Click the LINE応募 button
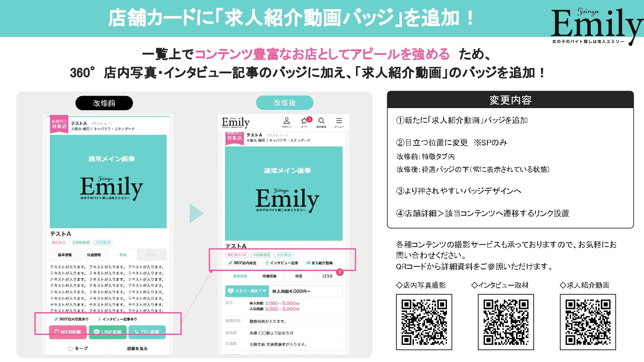This screenshot has width=644, height=362. (108, 332)
